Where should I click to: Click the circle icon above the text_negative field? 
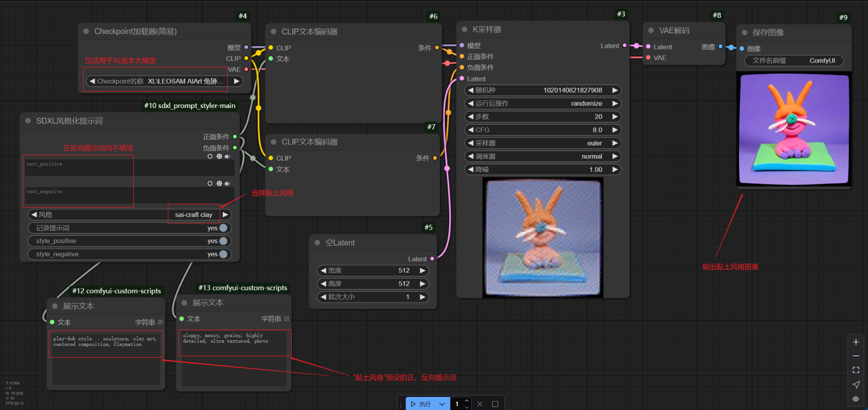pyautogui.click(x=210, y=184)
